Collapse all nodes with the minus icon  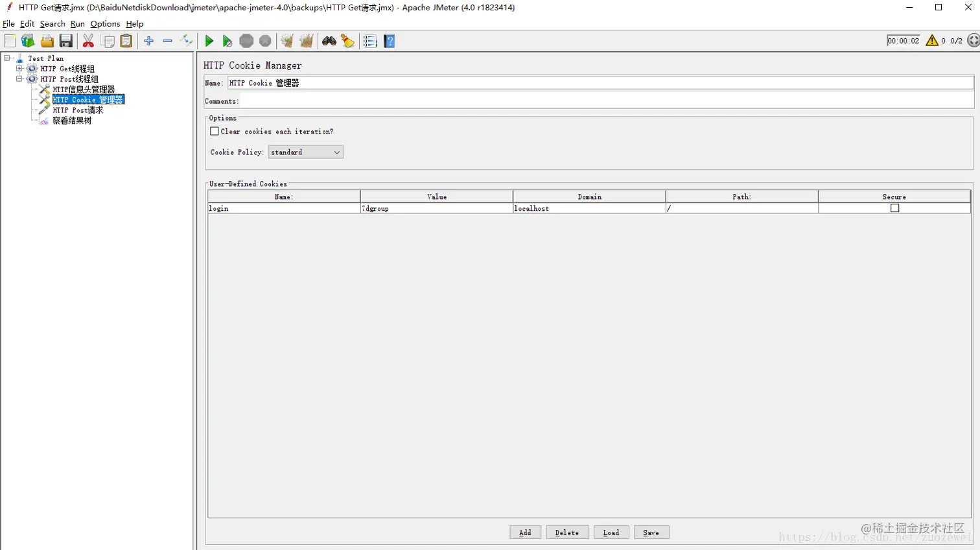[x=167, y=41]
